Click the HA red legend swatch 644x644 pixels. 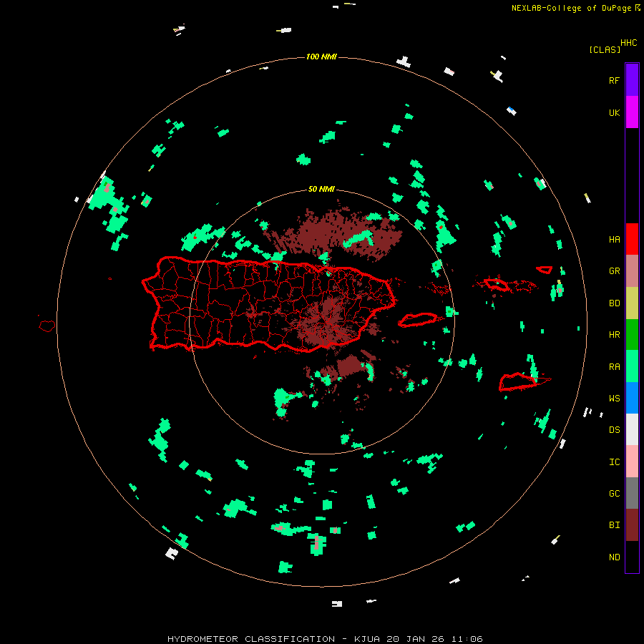point(632,239)
